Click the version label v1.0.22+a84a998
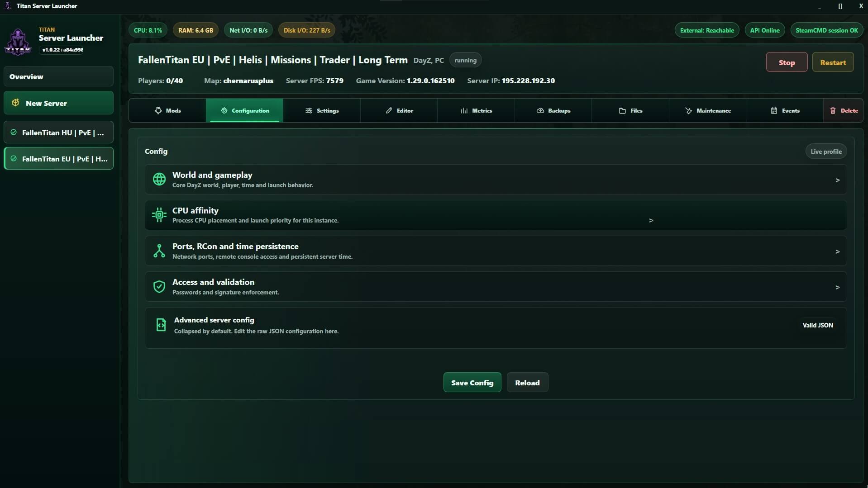Image resolution: width=868 pixels, height=488 pixels. click(x=62, y=50)
